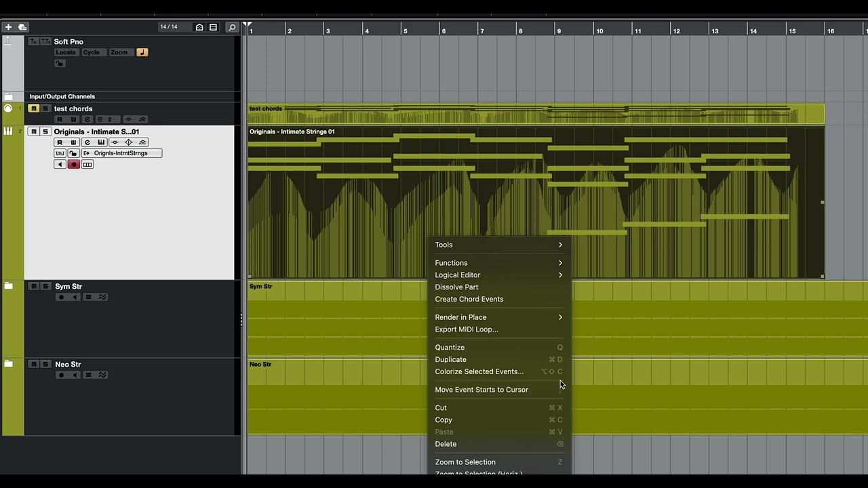This screenshot has height=488, width=868.
Task: Solo the Originals Intimate Strings track
Action: pos(45,131)
